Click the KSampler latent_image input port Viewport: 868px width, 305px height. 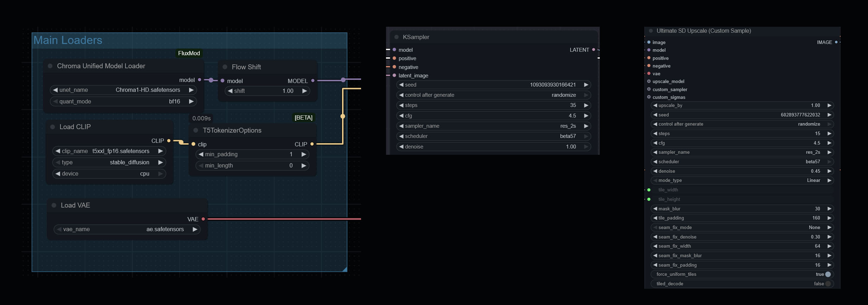(x=394, y=75)
